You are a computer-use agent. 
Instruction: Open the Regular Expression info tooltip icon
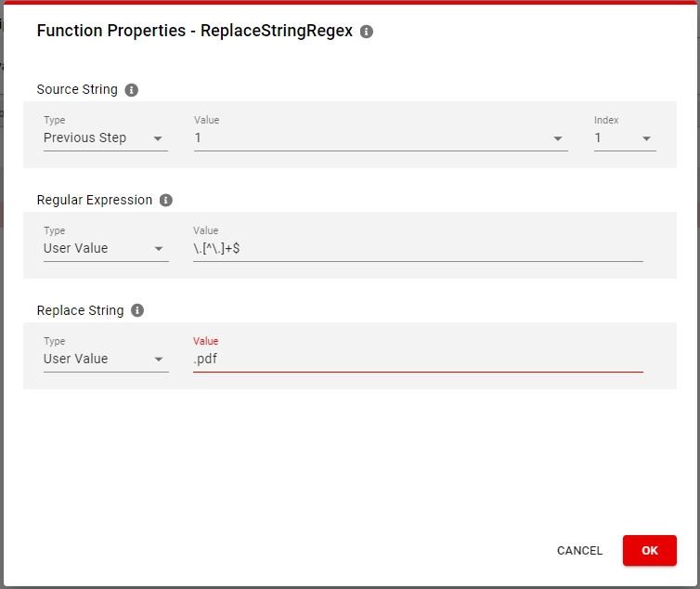coord(166,201)
